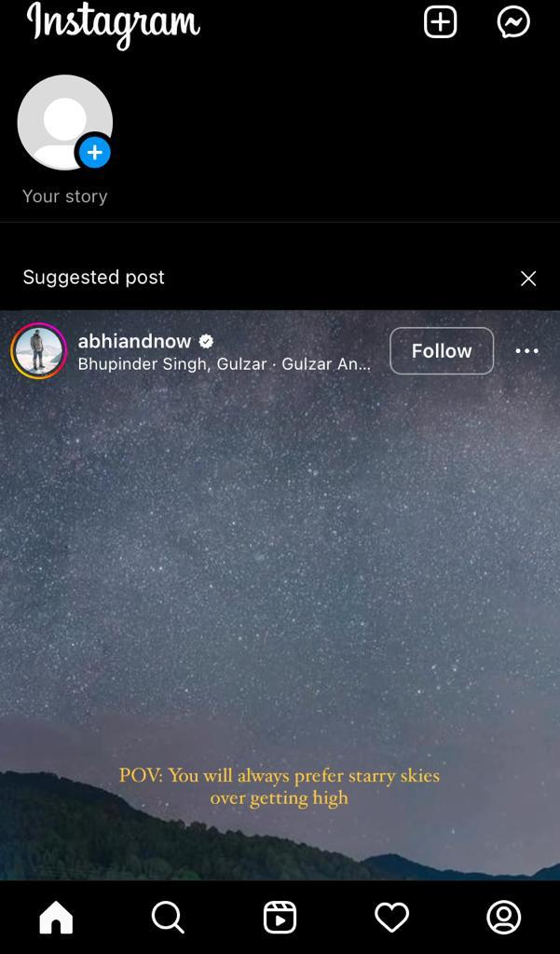Open Messenger direct messages
This screenshot has width=560, height=954.
(513, 23)
